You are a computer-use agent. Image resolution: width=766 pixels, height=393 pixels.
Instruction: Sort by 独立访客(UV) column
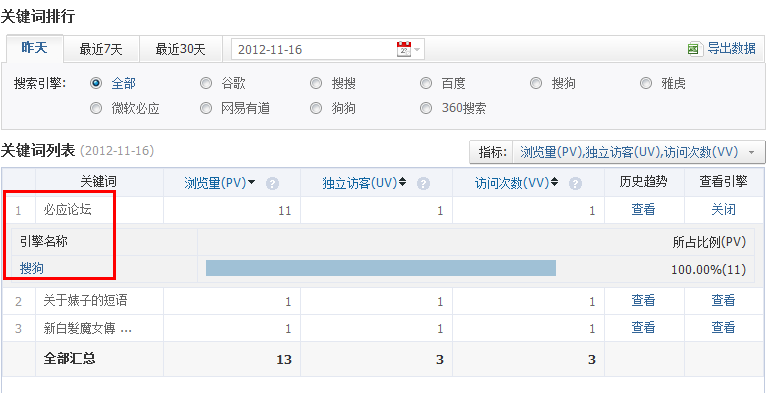tap(364, 183)
